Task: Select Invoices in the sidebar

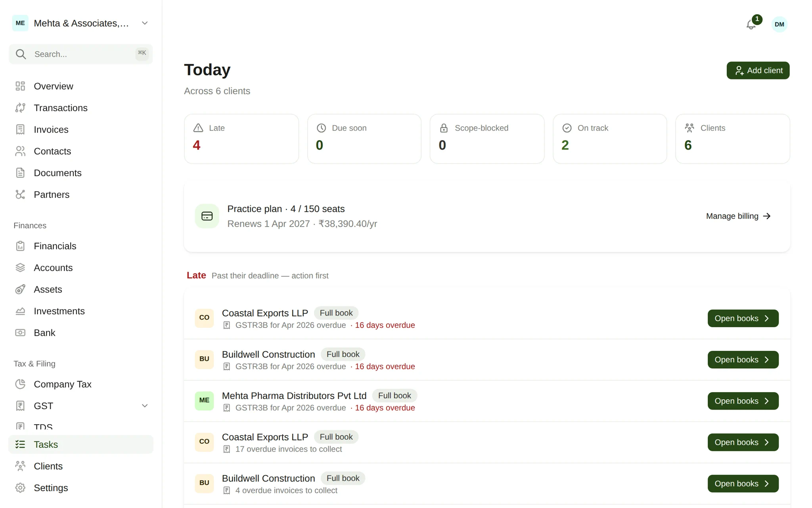Action: tap(81, 129)
